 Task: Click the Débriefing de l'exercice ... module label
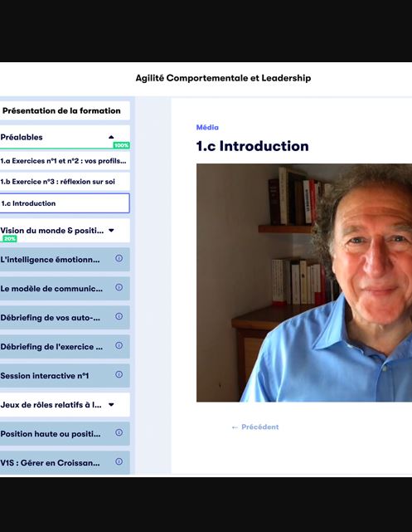tap(51, 347)
